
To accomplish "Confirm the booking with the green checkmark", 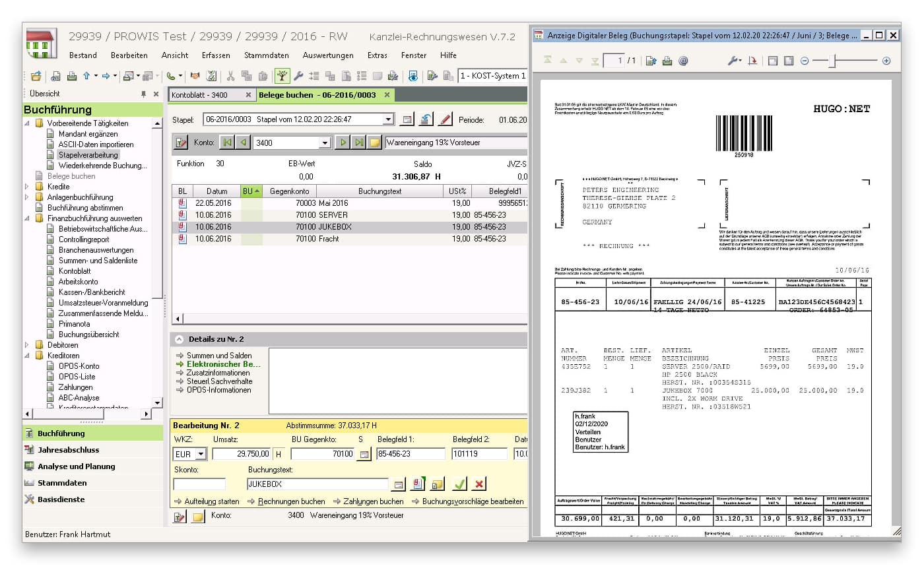I will tap(459, 484).
